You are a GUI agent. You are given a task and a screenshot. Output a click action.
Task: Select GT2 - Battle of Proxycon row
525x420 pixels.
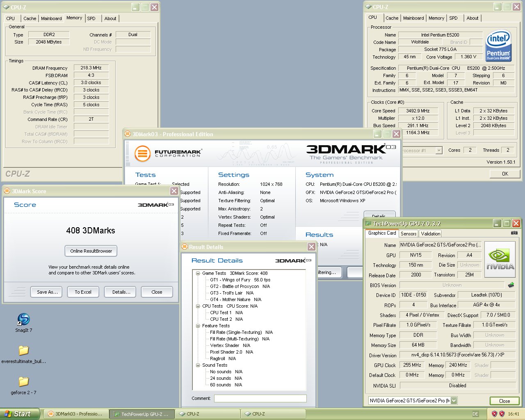[240, 286]
